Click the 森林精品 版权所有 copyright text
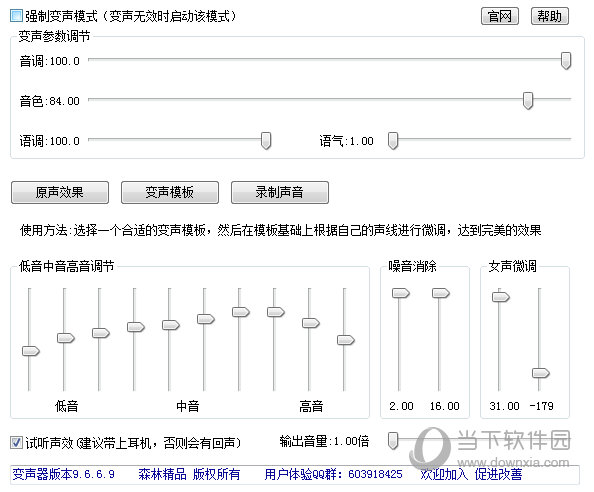Screen dimensions: 594x492 (189, 474)
